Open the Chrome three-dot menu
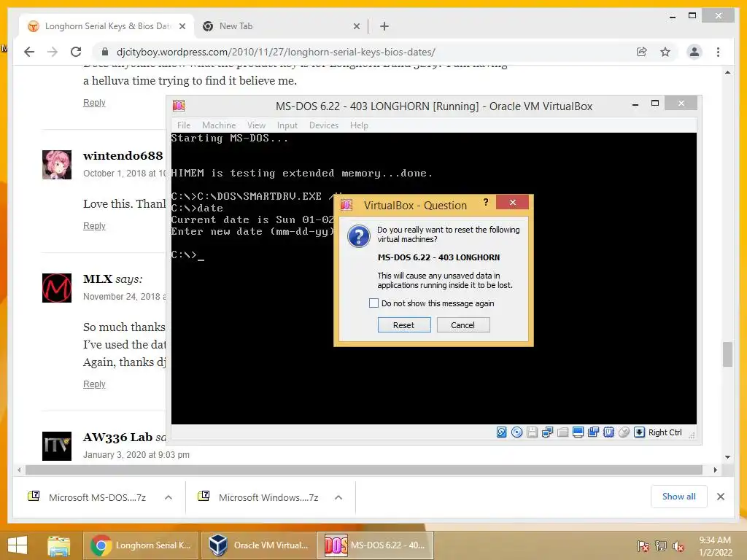747x560 pixels. pyautogui.click(x=718, y=52)
